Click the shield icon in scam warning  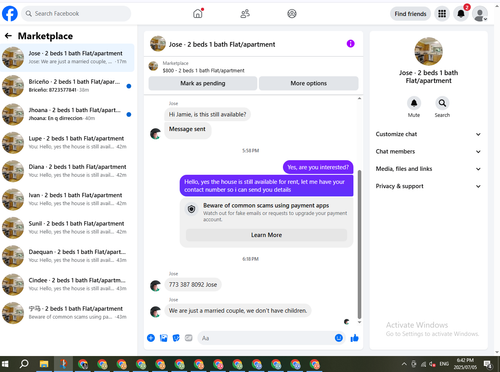[x=191, y=209]
